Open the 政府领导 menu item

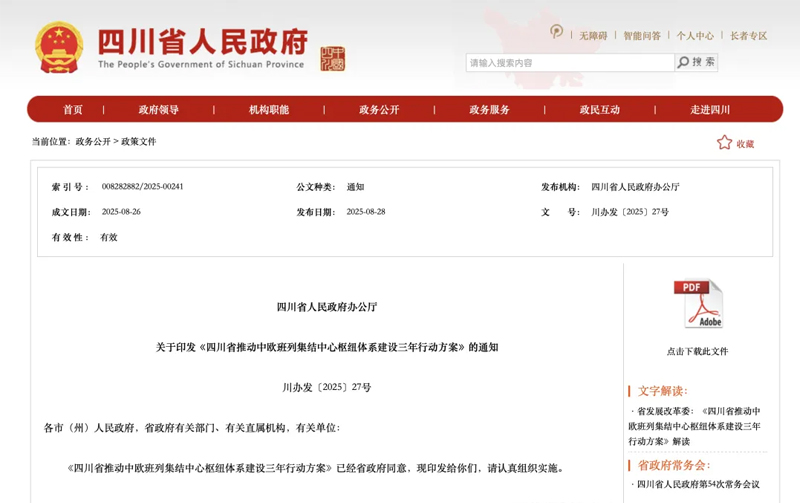pyautogui.click(x=158, y=110)
